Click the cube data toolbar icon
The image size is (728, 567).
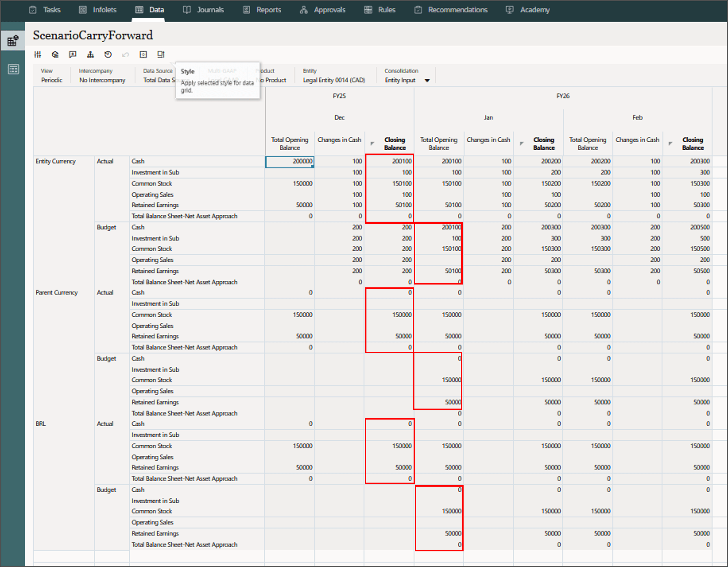55,54
